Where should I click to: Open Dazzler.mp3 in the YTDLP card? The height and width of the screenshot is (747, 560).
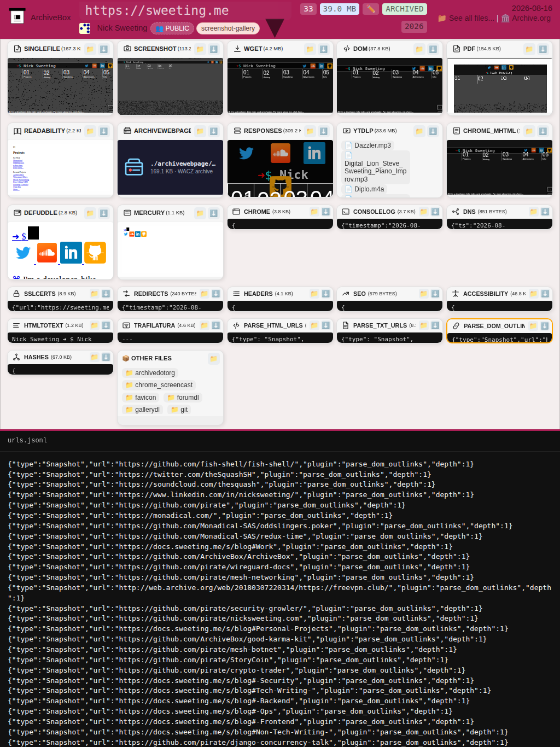pos(367,145)
